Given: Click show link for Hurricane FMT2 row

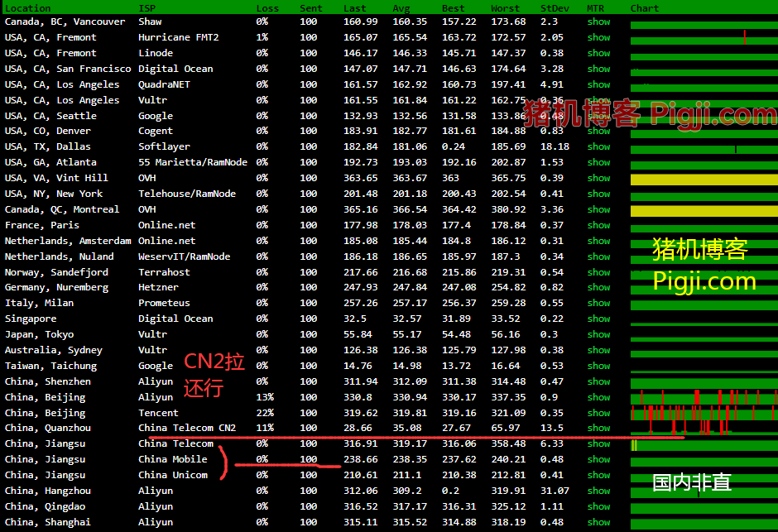Looking at the screenshot, I should pos(598,38).
